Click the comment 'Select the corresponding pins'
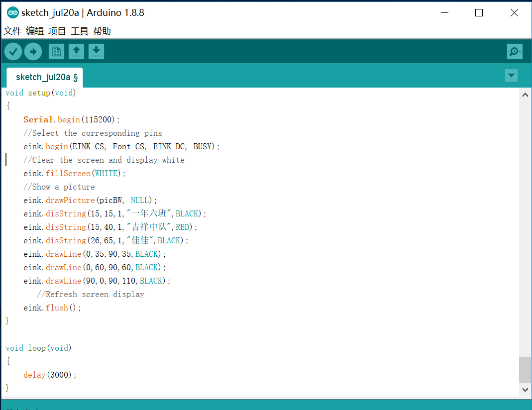The width and height of the screenshot is (532, 410). [93, 133]
